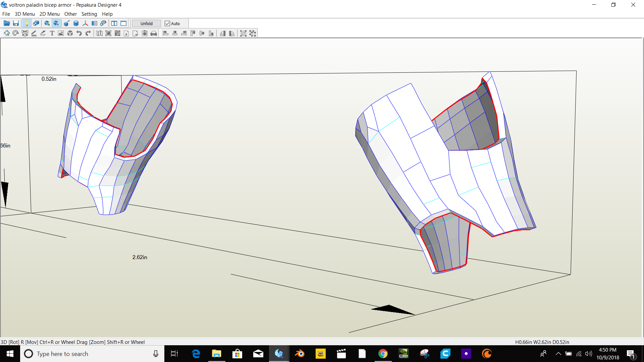Toggle Auto checkbox beside Unfold
Viewport: 644px width, 362px height.
[167, 23]
